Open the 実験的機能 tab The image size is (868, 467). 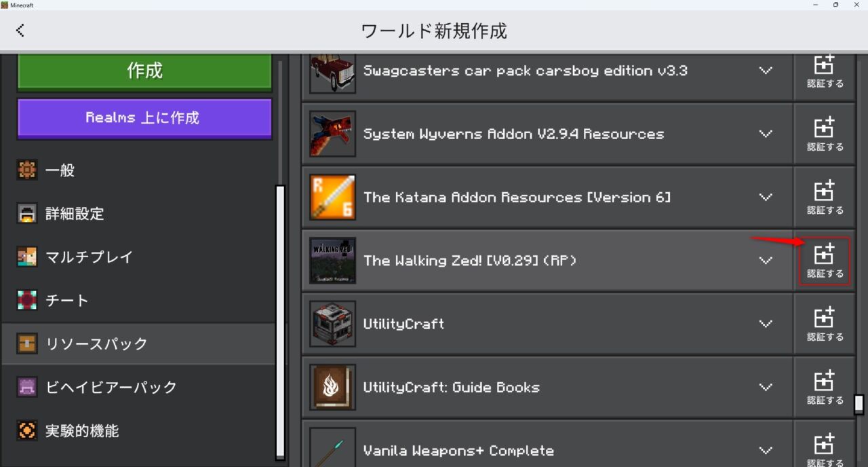[138, 431]
